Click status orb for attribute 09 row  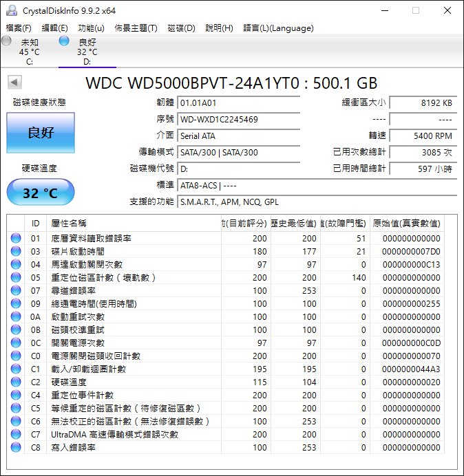pos(16,303)
